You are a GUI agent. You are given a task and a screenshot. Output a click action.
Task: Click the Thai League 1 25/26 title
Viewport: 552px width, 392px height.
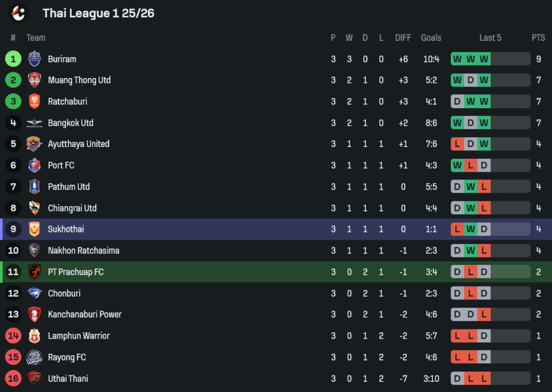tap(98, 13)
